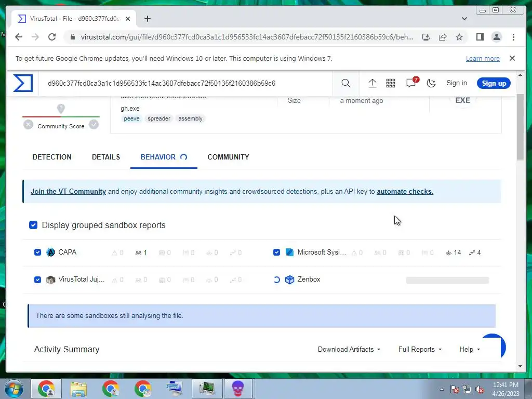Viewport: 532px width, 399px height.
Task: Click the Zenbox cube icon
Action: [289, 280]
